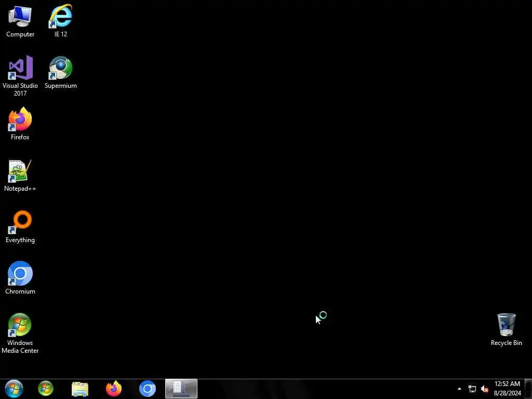Select the Recycle Bin icon
This screenshot has width=532, height=399.
click(506, 330)
